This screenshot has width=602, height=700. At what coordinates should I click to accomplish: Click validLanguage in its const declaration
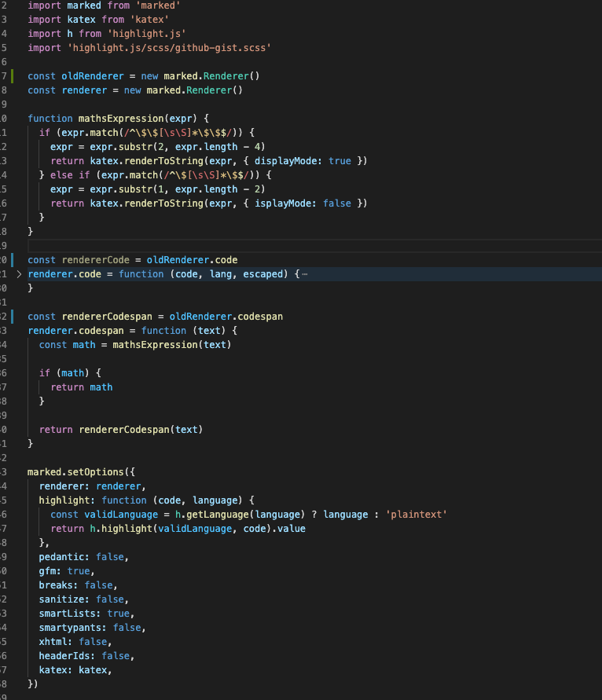pyautogui.click(x=121, y=515)
